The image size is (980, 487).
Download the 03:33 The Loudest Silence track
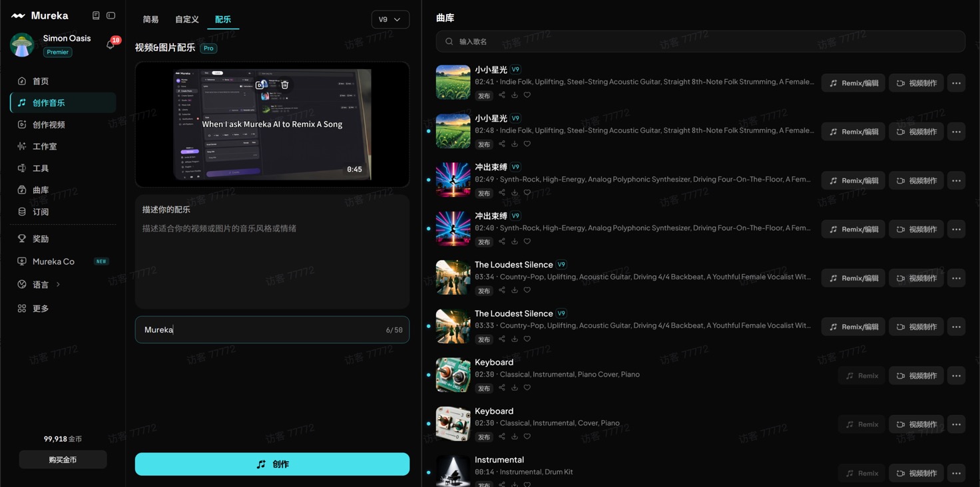tap(515, 339)
